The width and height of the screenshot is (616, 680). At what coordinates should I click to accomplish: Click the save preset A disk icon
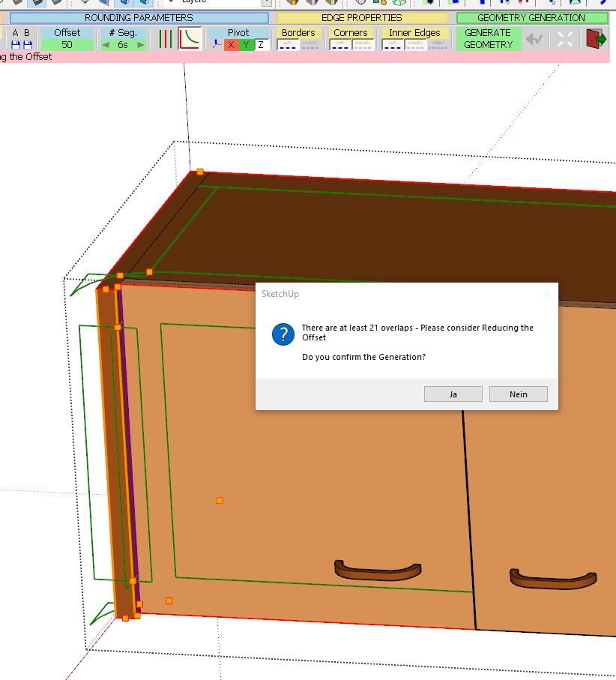pos(16,45)
